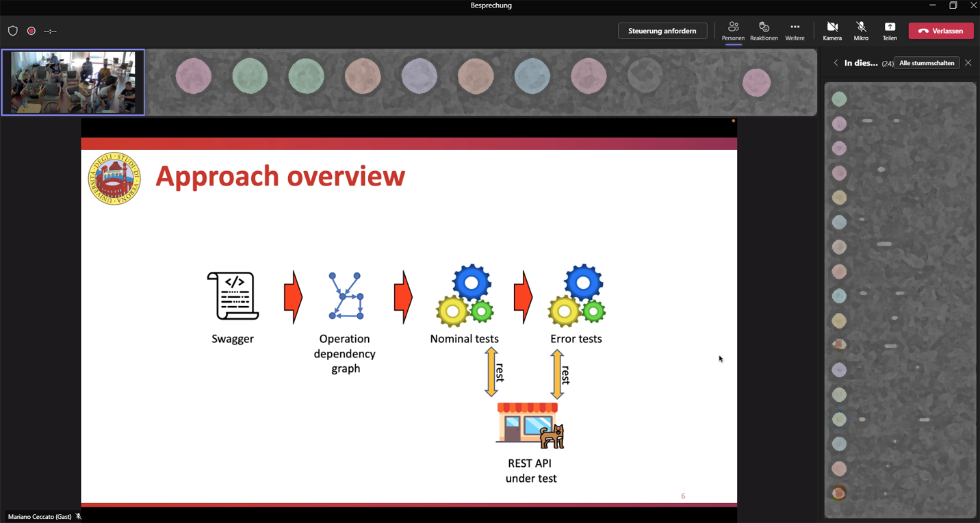This screenshot has height=523, width=980.
Task: Open the Weitere more options menu
Action: (x=795, y=30)
